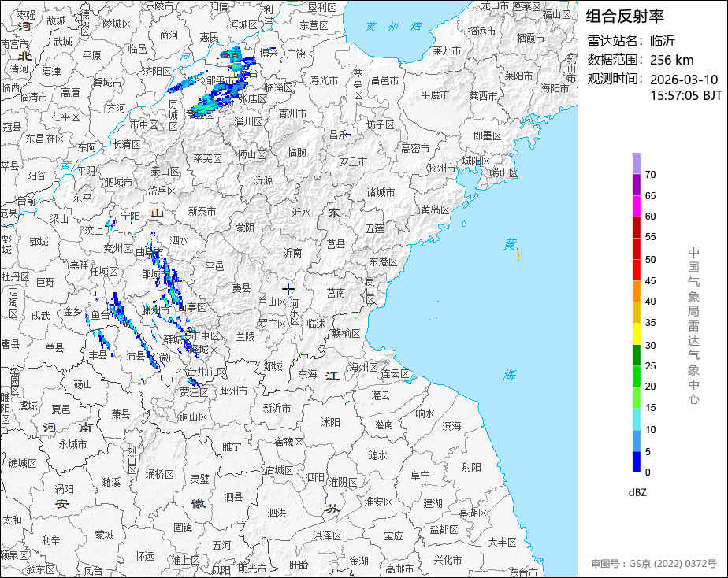Click the 连云区 map label
The image size is (728, 578).
pos(395,374)
